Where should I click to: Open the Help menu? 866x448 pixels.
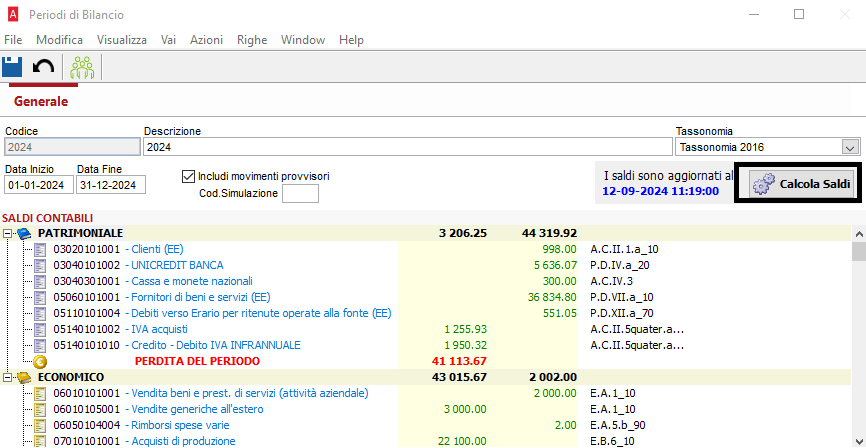tap(351, 40)
